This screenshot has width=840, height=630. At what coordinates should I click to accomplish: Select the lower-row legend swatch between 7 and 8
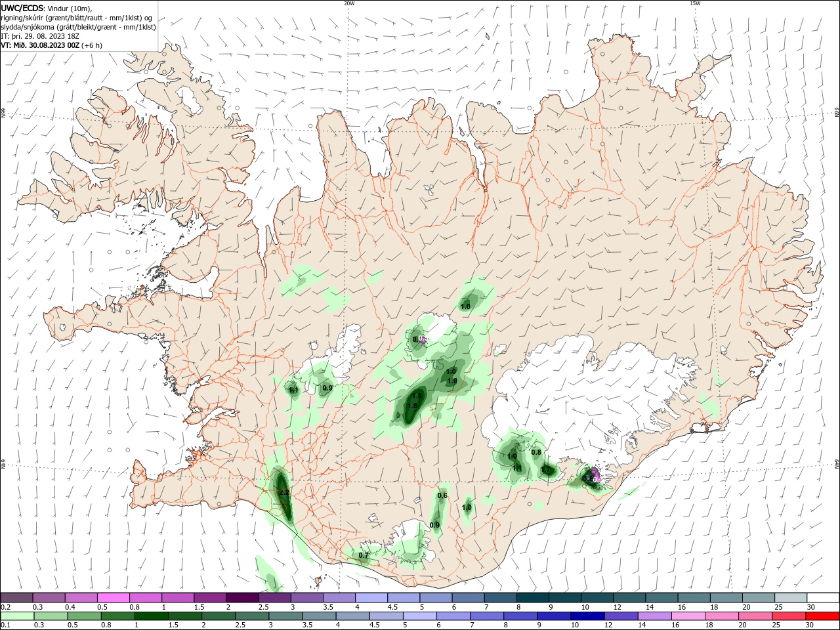pyautogui.click(x=487, y=616)
